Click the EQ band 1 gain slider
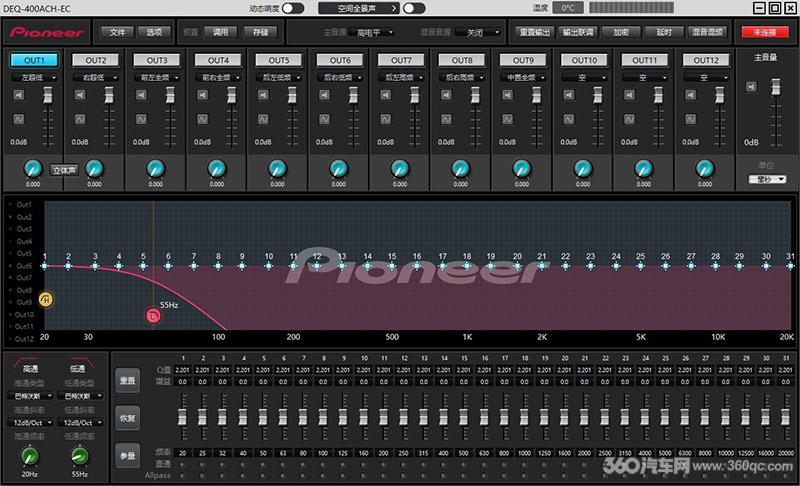Screen dimensions: 800x486 pos(182,417)
